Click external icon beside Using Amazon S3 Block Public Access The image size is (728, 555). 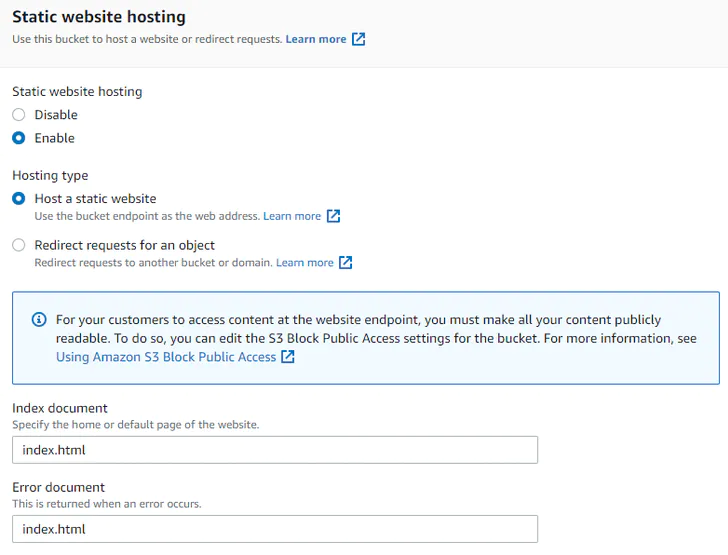[288, 357]
